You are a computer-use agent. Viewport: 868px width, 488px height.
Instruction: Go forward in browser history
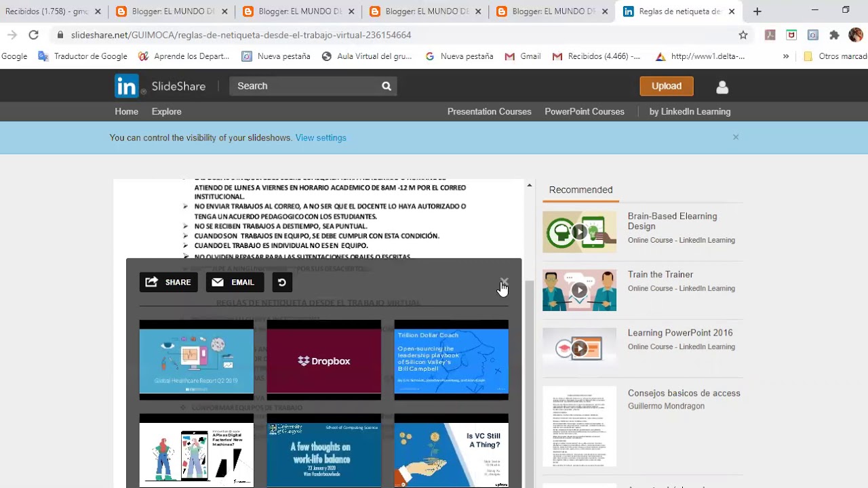pyautogui.click(x=12, y=35)
